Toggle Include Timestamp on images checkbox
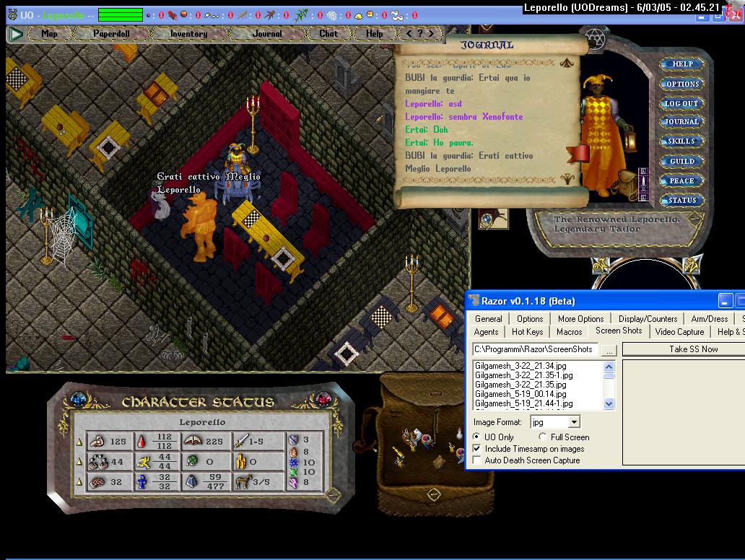Screen dimensions: 745x560 click(476, 448)
